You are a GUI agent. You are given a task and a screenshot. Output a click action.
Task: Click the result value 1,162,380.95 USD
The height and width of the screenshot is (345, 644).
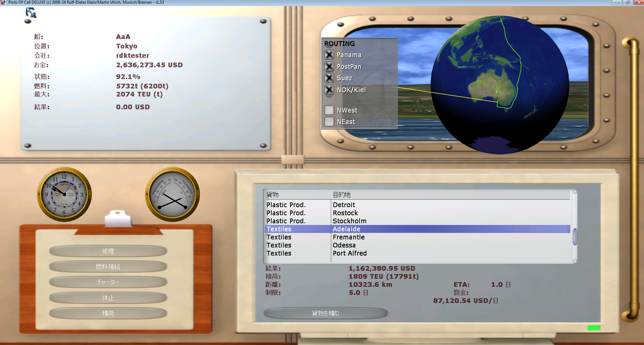pos(382,268)
